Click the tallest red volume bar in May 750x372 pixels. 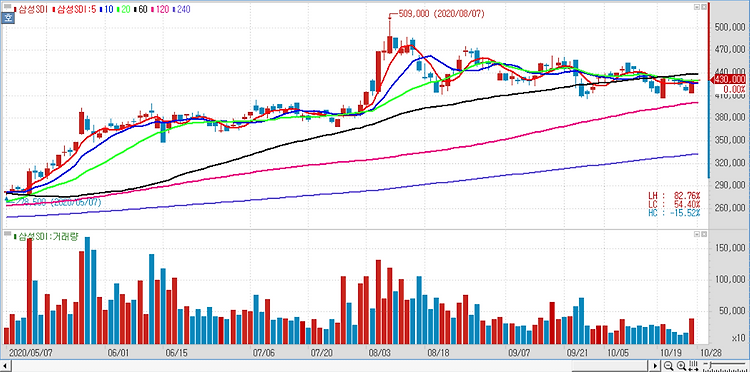[x=29, y=291]
